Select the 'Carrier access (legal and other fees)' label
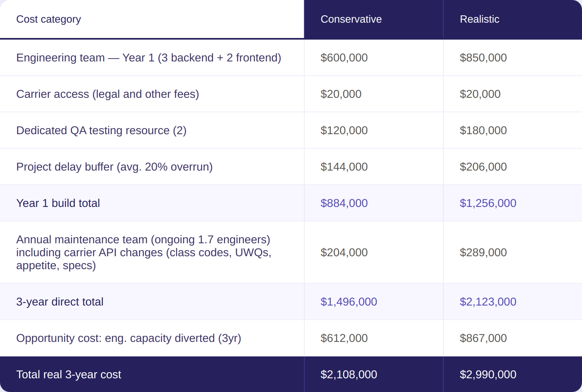The width and height of the screenshot is (582, 392). click(x=108, y=94)
